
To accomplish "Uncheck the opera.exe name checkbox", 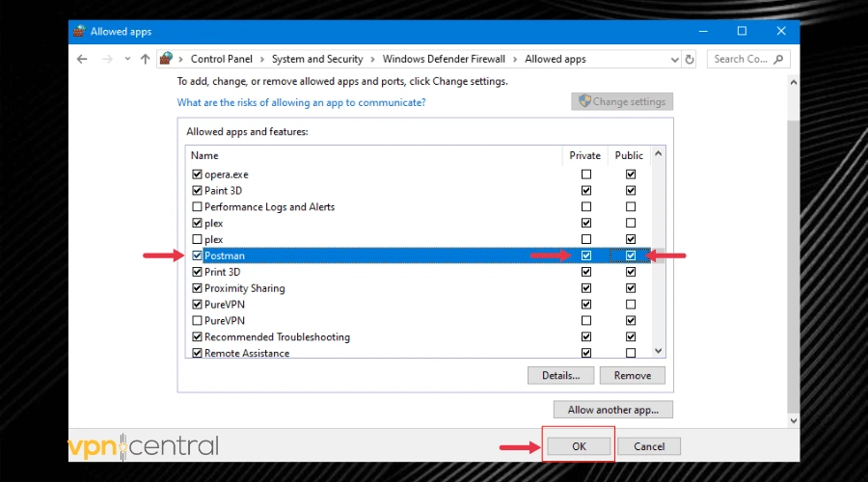I will [x=197, y=174].
